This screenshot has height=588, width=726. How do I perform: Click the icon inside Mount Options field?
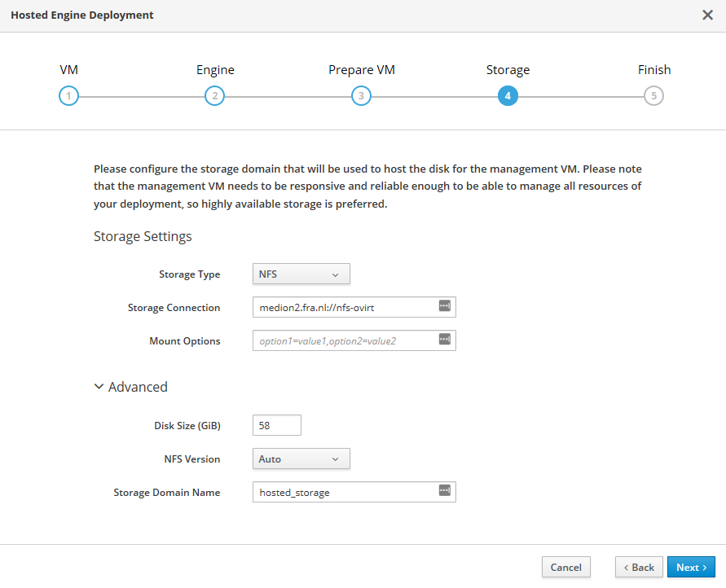(x=444, y=340)
